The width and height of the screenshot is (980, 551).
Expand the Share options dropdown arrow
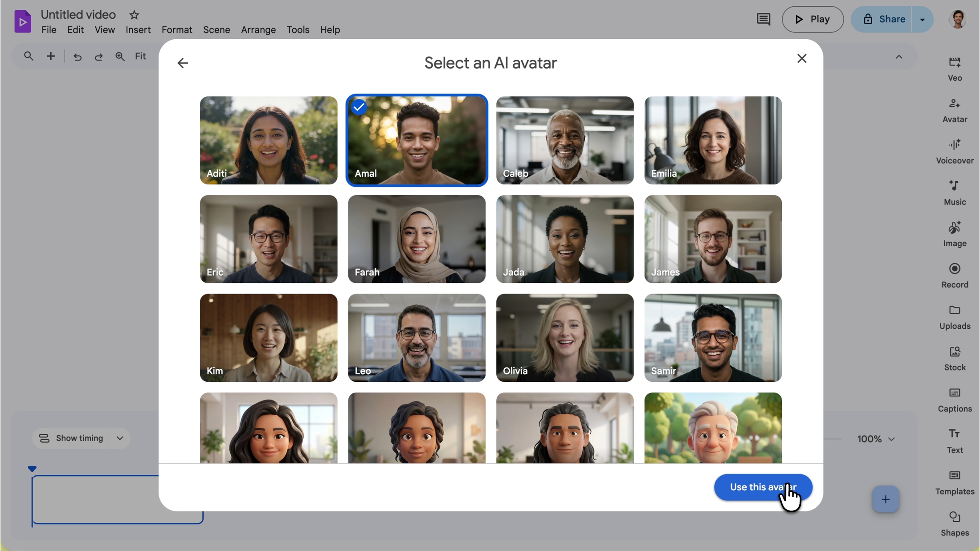923,20
